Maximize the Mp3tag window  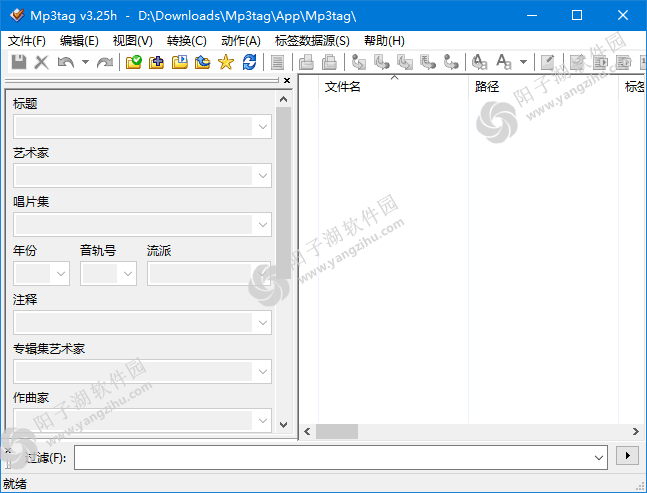coord(577,15)
